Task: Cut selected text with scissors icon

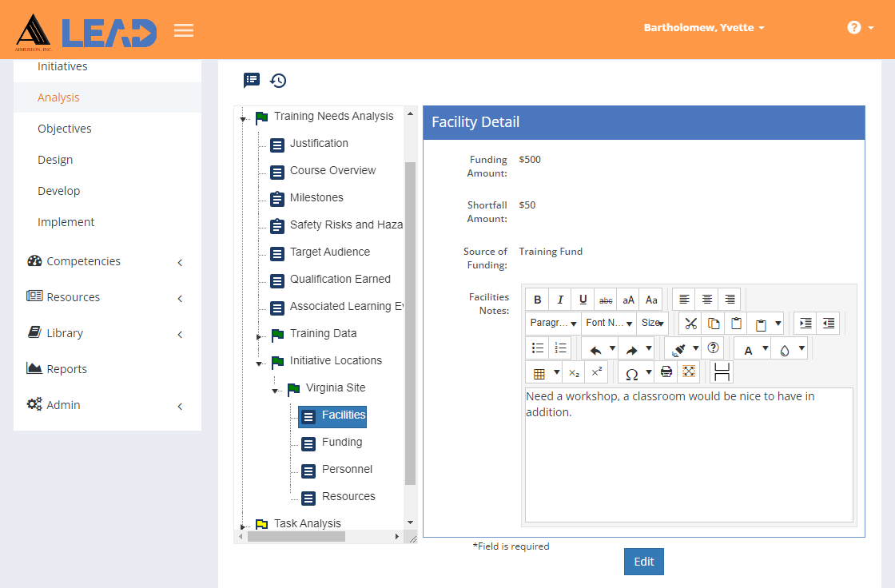Action: click(x=690, y=324)
